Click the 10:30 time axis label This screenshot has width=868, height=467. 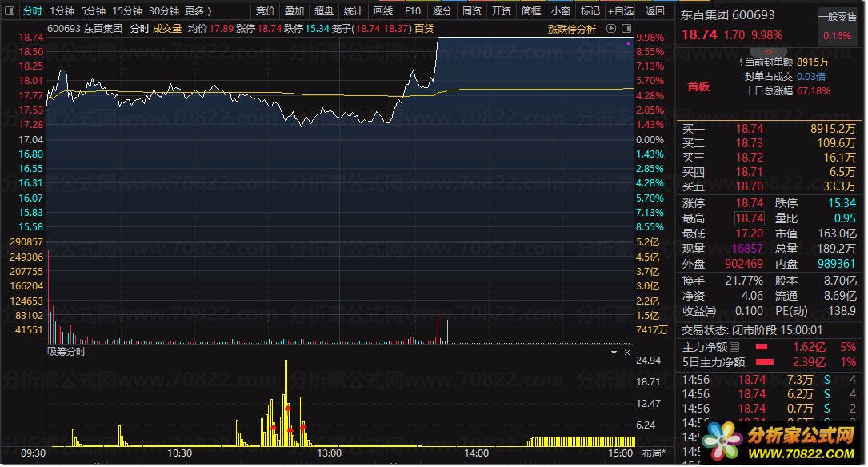(x=179, y=453)
